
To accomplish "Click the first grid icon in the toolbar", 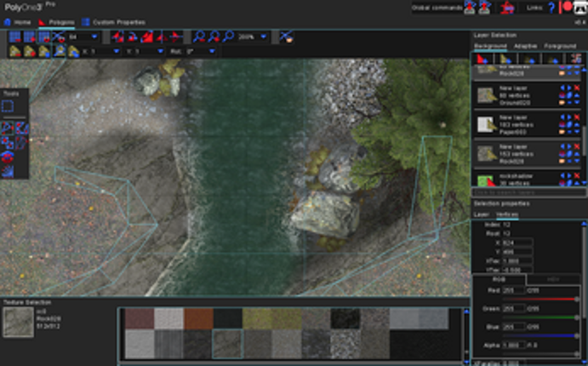I will 14,37.
